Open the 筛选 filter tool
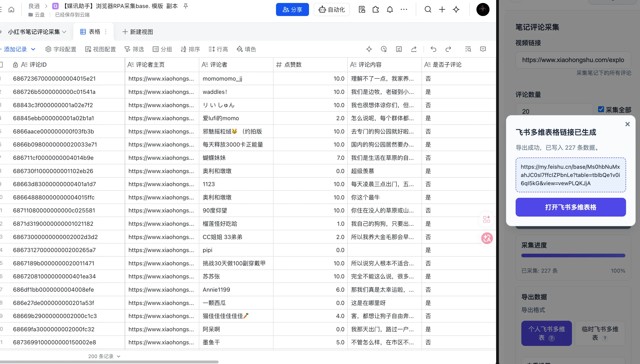 pos(134,49)
